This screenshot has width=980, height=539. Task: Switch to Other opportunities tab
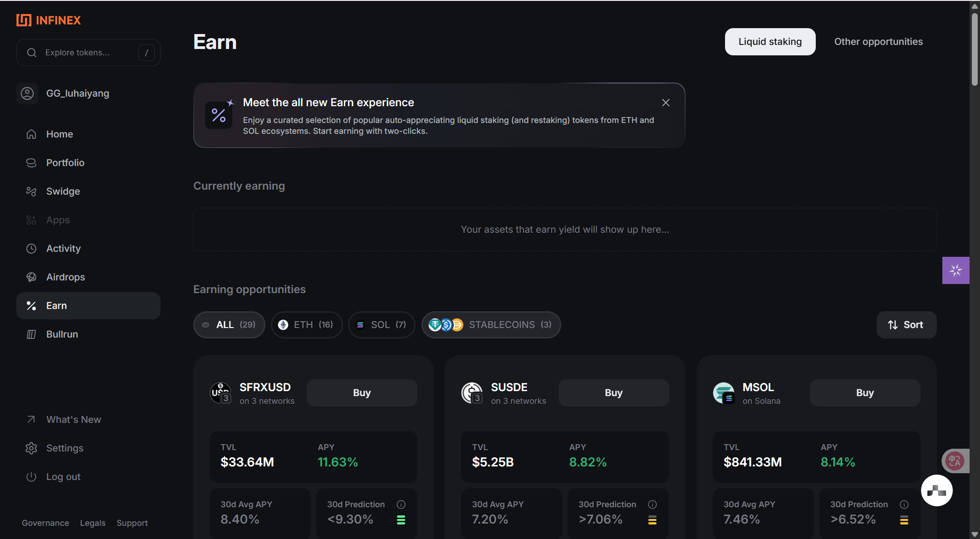click(878, 42)
